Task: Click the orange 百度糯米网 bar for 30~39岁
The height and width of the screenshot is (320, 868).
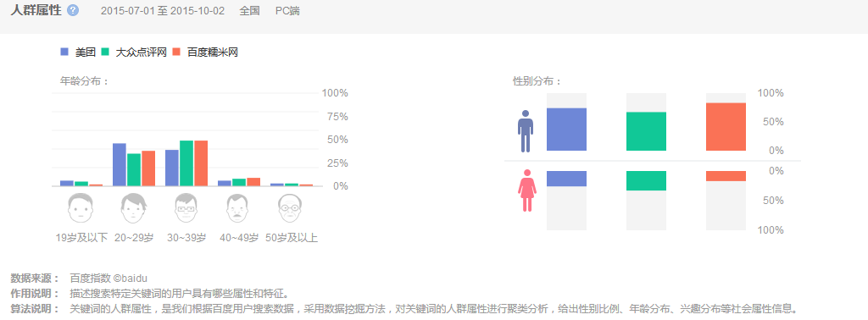Action: pyautogui.click(x=201, y=163)
